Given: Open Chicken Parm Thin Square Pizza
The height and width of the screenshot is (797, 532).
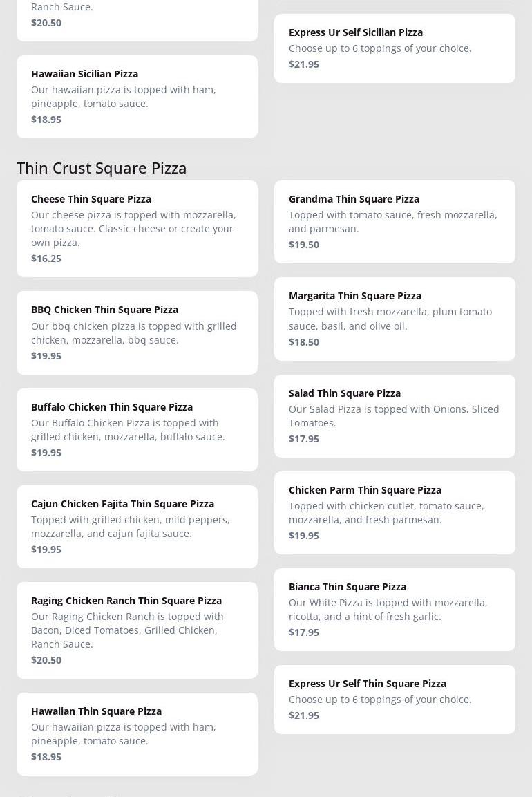Looking at the screenshot, I should [x=394, y=512].
